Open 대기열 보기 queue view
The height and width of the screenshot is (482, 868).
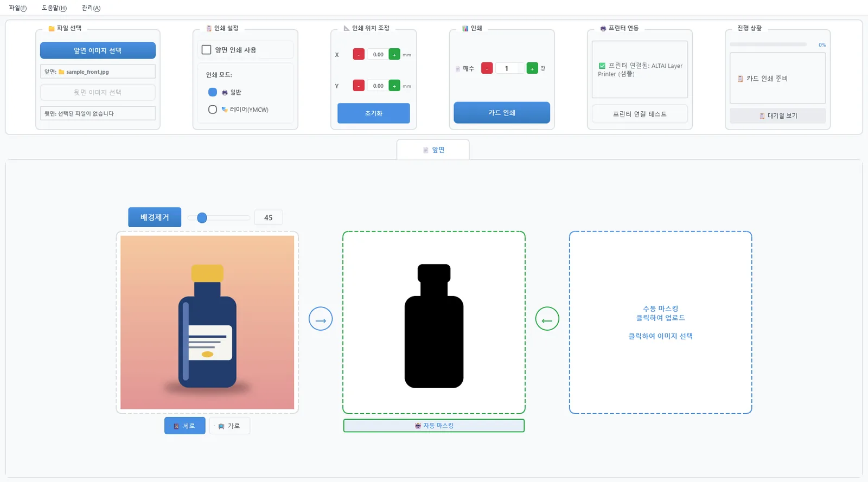(x=778, y=115)
